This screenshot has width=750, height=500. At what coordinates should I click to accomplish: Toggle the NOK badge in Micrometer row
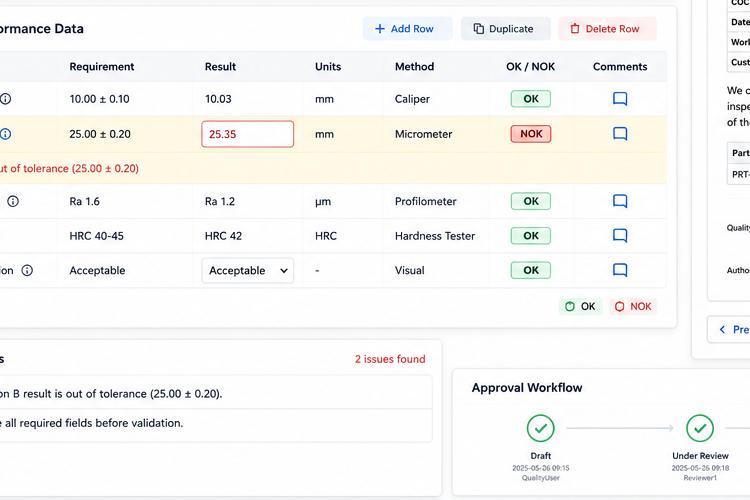(x=531, y=134)
